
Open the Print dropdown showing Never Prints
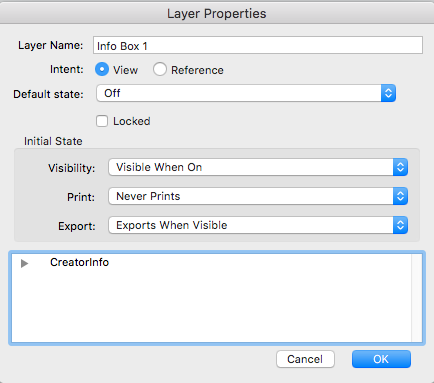tap(258, 196)
